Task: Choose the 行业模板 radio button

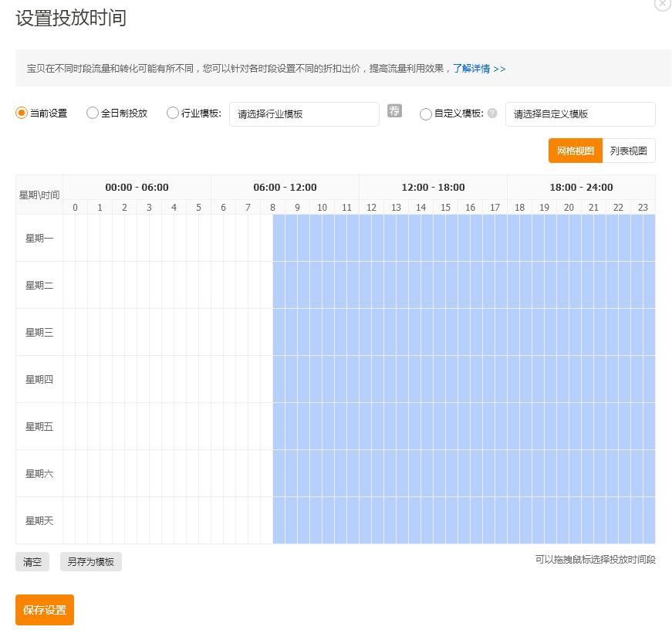Action: coord(173,113)
